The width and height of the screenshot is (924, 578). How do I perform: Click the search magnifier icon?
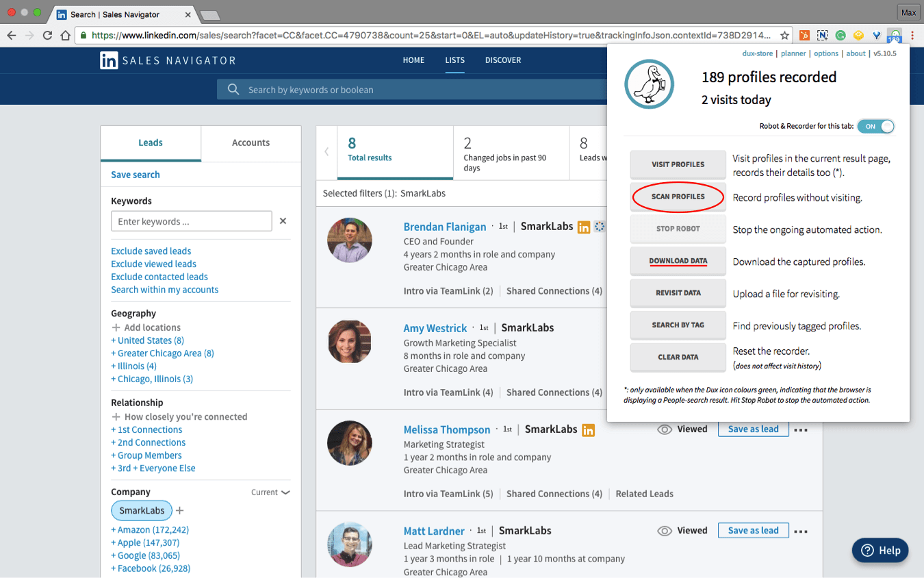pos(233,90)
